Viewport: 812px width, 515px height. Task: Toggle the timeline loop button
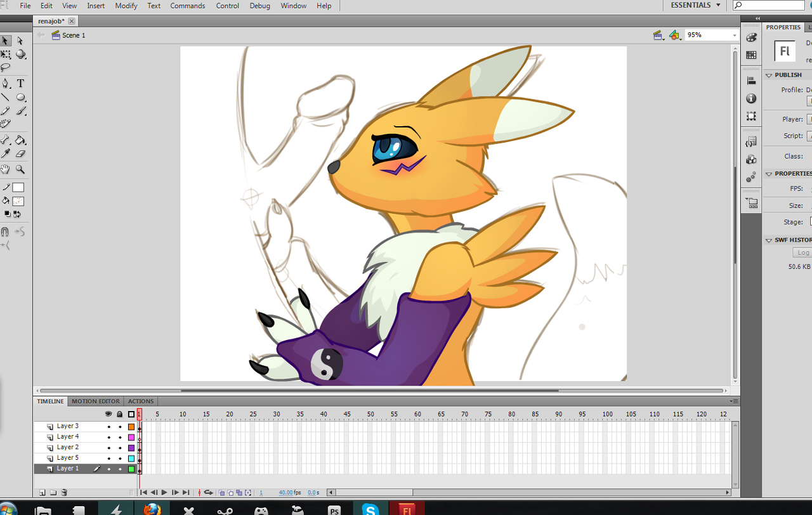pos(208,492)
